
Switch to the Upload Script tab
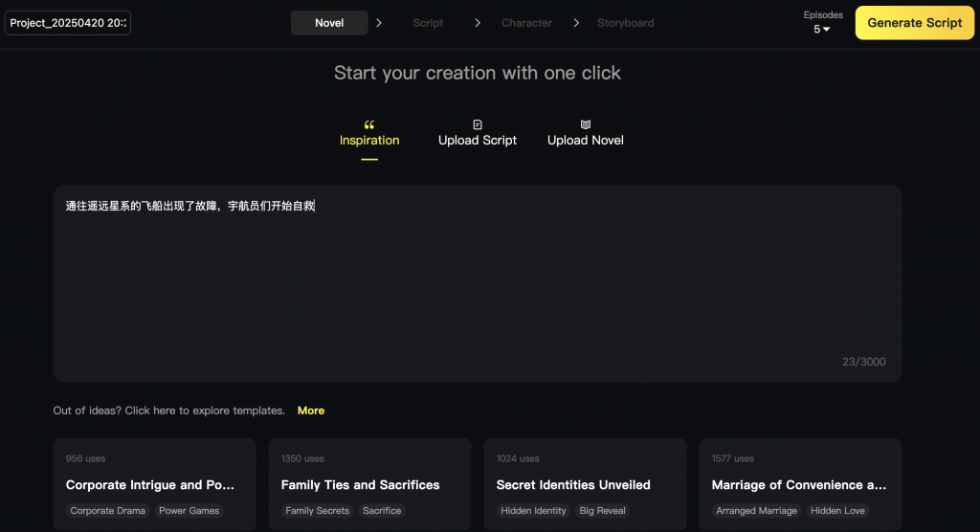(x=478, y=140)
